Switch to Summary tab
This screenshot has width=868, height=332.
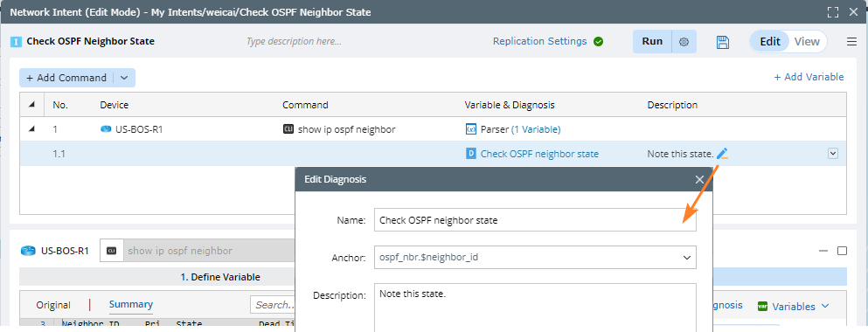[131, 304]
